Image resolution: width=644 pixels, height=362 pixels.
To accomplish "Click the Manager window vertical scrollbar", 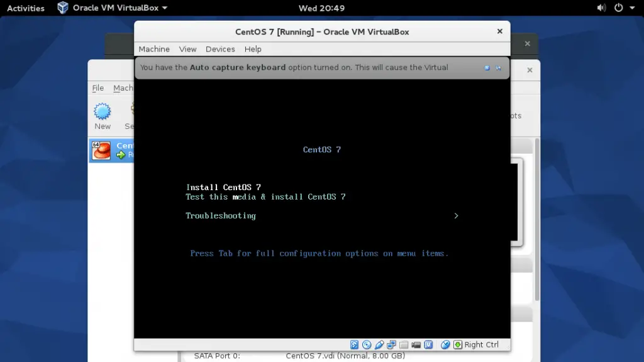I will [x=537, y=220].
